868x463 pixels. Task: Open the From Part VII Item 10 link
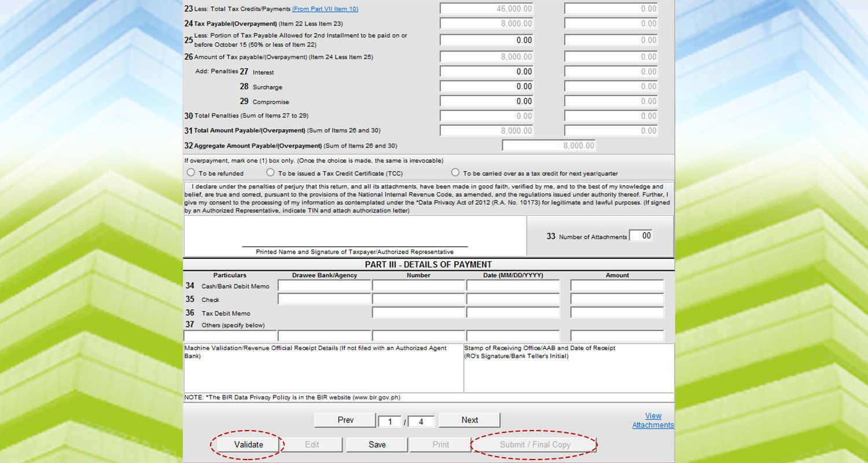point(325,9)
